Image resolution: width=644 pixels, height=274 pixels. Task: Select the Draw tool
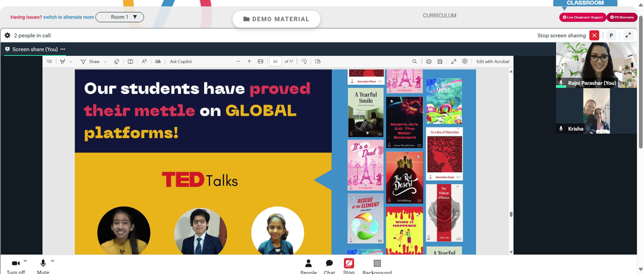click(x=90, y=62)
